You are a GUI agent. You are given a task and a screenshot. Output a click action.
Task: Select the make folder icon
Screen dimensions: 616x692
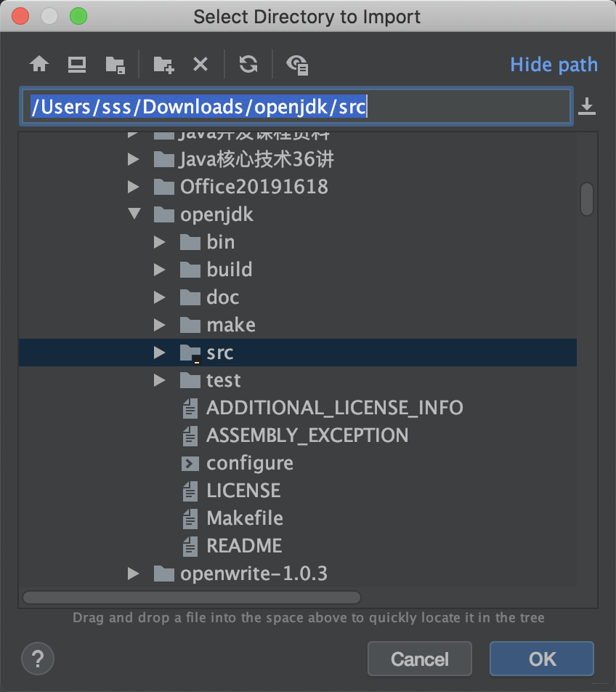(x=190, y=325)
